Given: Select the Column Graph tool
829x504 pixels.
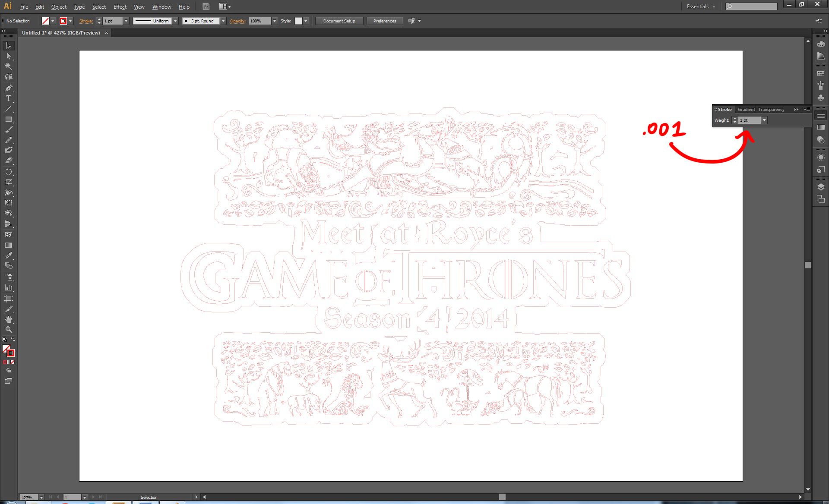Looking at the screenshot, I should (8, 287).
